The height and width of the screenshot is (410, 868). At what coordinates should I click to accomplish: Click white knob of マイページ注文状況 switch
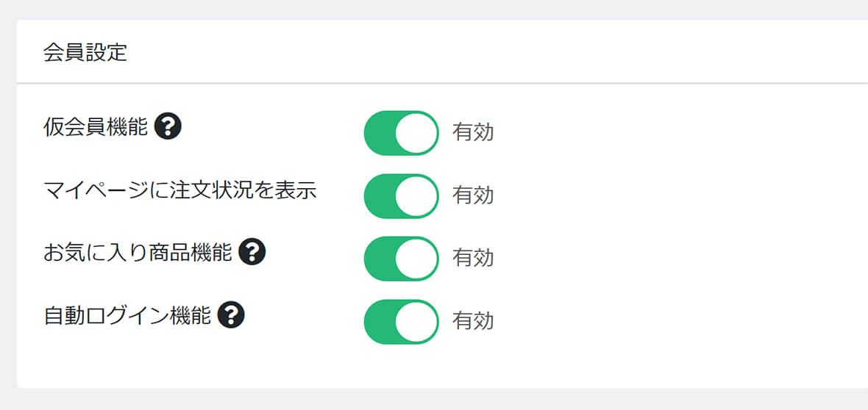(x=417, y=196)
